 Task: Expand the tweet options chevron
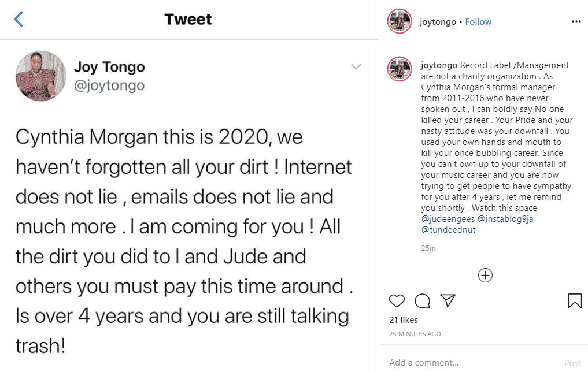(356, 67)
